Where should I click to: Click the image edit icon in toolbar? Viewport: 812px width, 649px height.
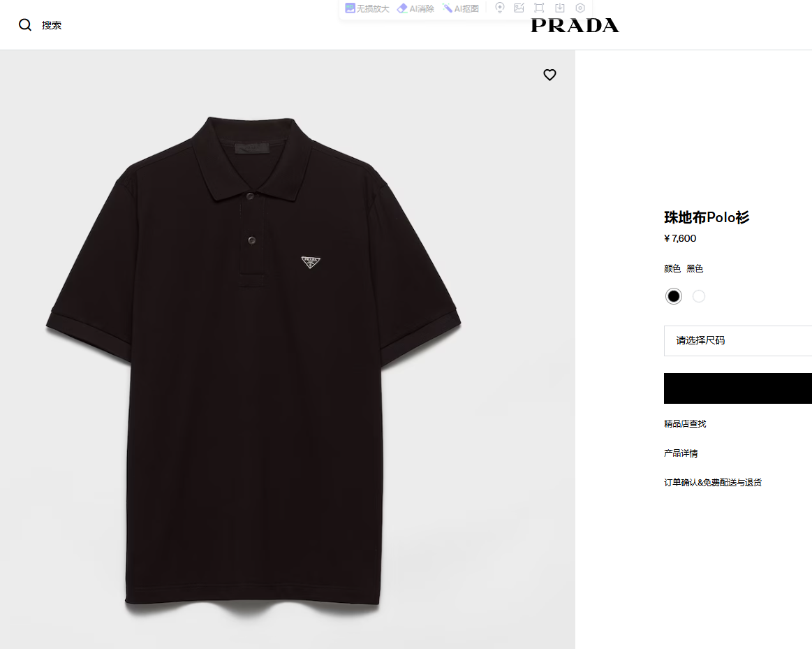519,8
